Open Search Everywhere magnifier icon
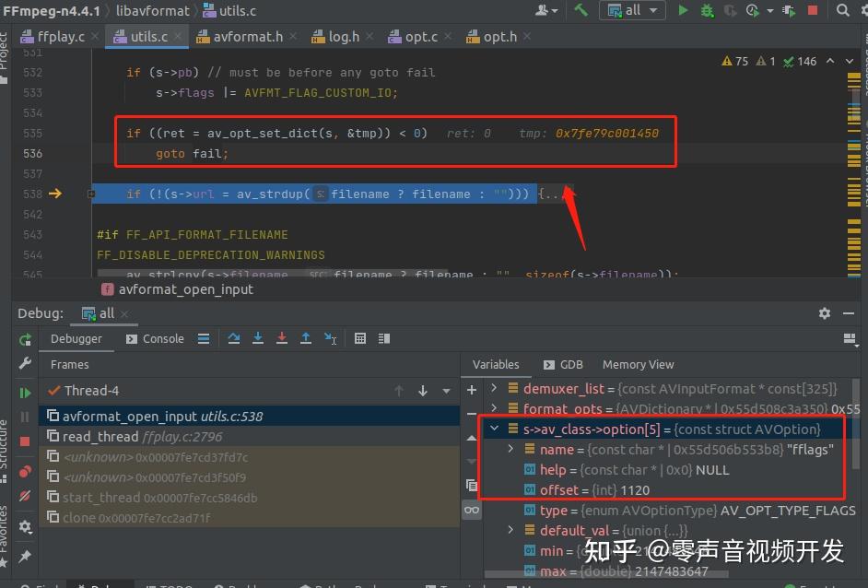This screenshot has width=868, height=588. click(842, 10)
